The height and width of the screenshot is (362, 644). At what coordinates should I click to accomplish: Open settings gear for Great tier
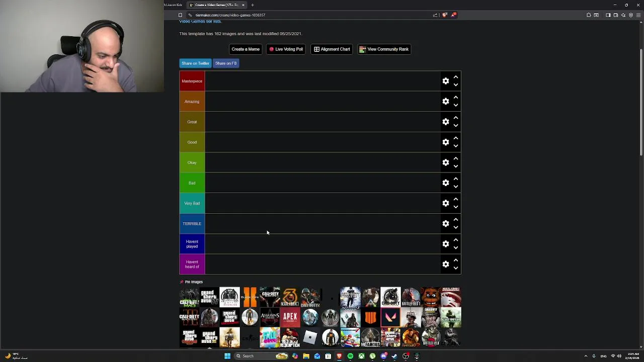[x=445, y=122]
